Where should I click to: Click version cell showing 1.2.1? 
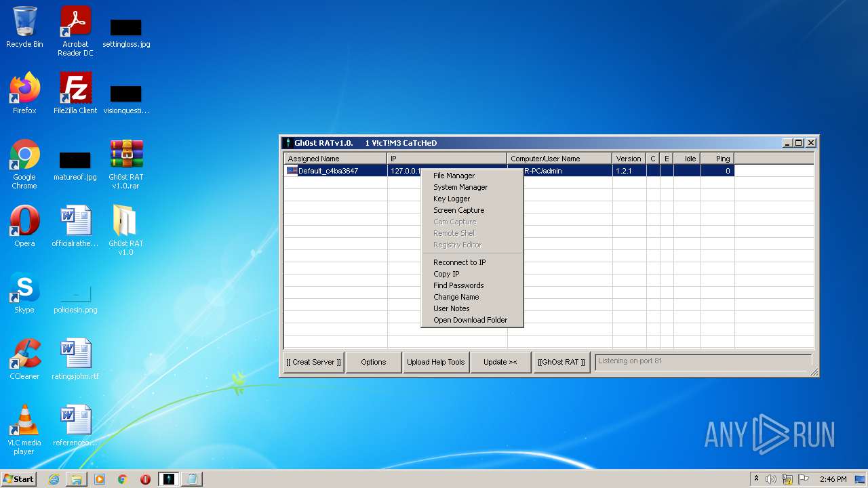point(623,171)
